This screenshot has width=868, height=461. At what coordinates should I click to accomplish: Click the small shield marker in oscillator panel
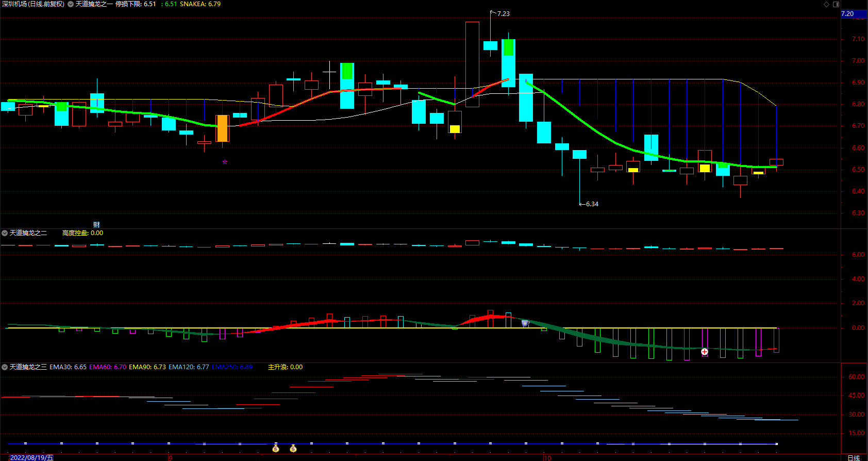[525, 323]
